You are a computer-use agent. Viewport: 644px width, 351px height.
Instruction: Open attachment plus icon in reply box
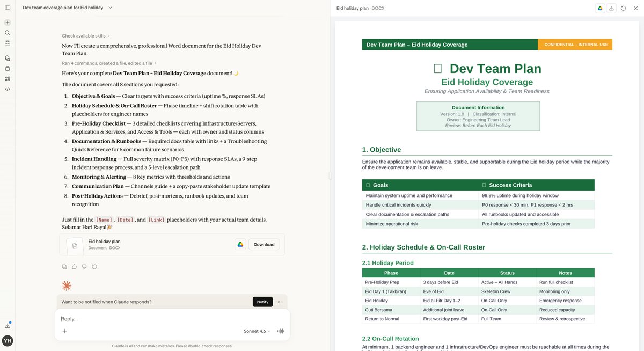pos(64,331)
